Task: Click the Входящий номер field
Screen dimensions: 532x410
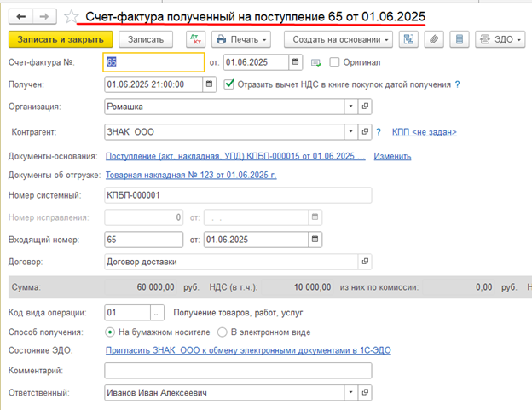Action: (x=144, y=240)
